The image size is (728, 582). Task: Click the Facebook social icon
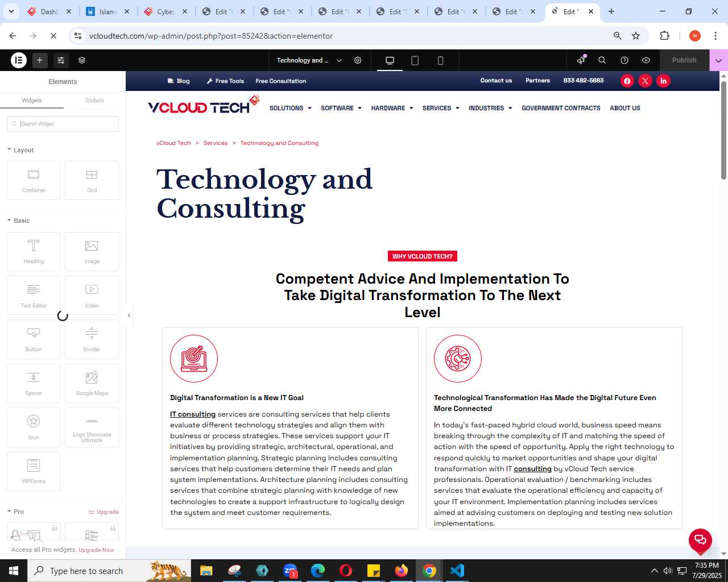(x=627, y=81)
